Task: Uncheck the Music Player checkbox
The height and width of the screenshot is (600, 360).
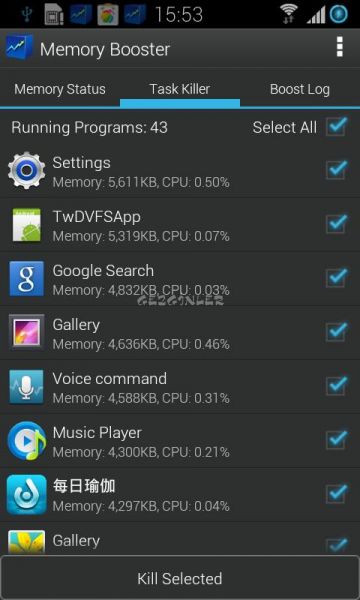Action: pos(337,440)
